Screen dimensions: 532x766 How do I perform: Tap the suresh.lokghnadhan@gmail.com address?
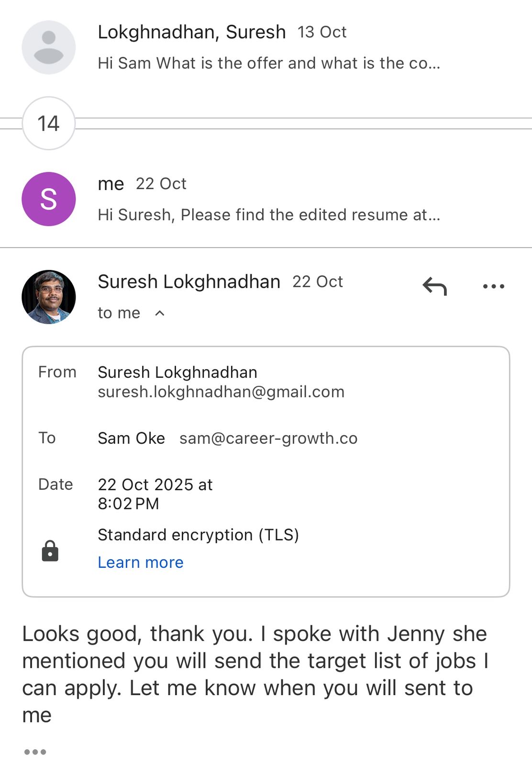pyautogui.click(x=221, y=392)
